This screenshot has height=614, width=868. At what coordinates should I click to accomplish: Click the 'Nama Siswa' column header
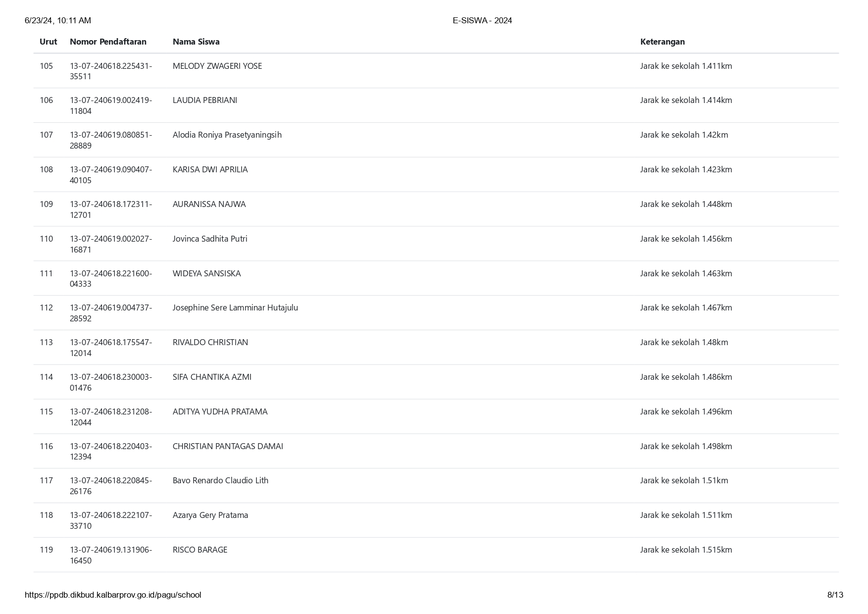(196, 42)
